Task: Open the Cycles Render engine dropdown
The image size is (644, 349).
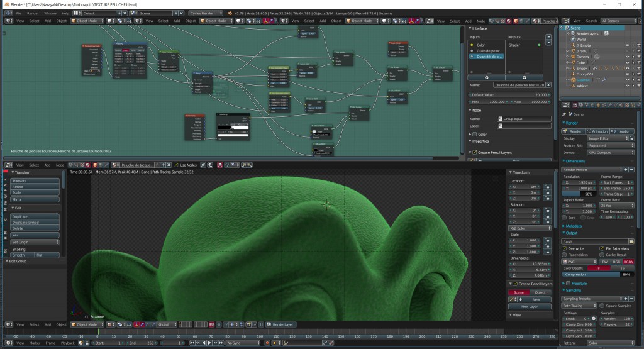Action: 206,13
